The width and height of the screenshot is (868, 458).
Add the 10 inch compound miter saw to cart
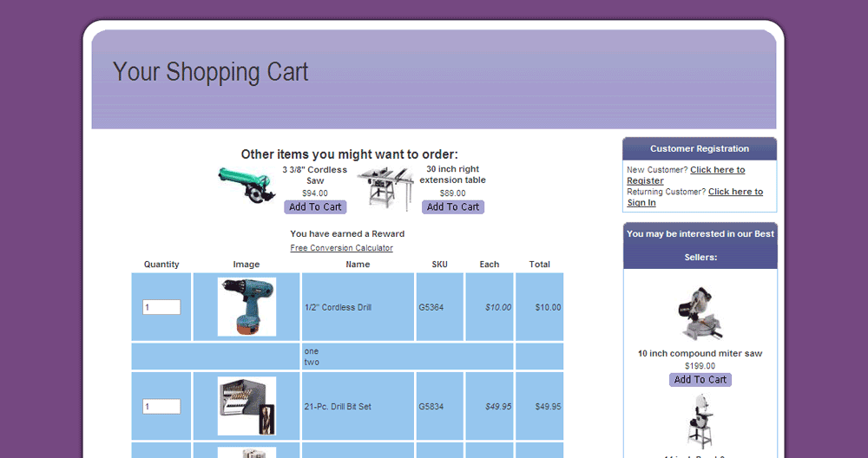pyautogui.click(x=700, y=380)
